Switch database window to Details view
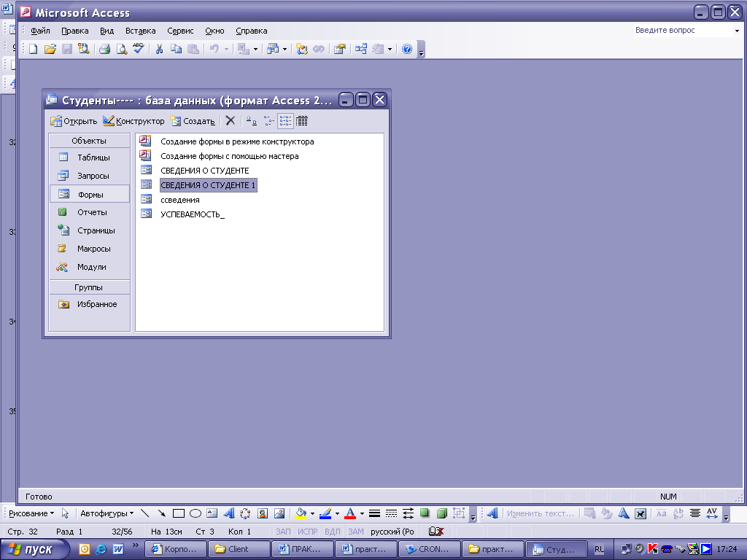Screen dimensions: 747x560 tap(302, 121)
